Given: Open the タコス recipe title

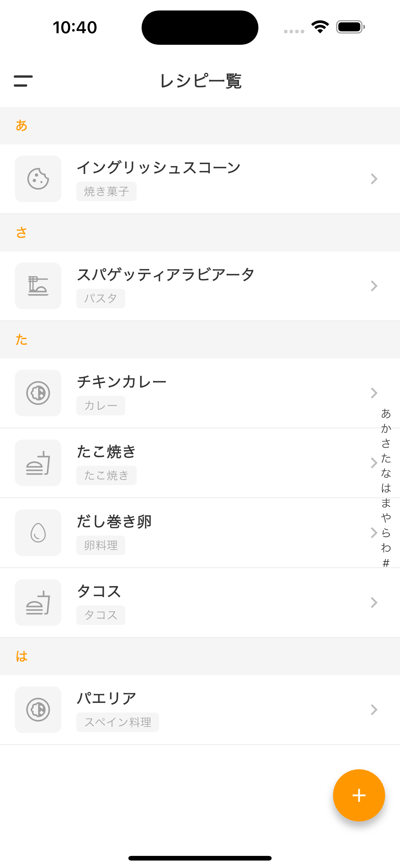Looking at the screenshot, I should (x=99, y=591).
